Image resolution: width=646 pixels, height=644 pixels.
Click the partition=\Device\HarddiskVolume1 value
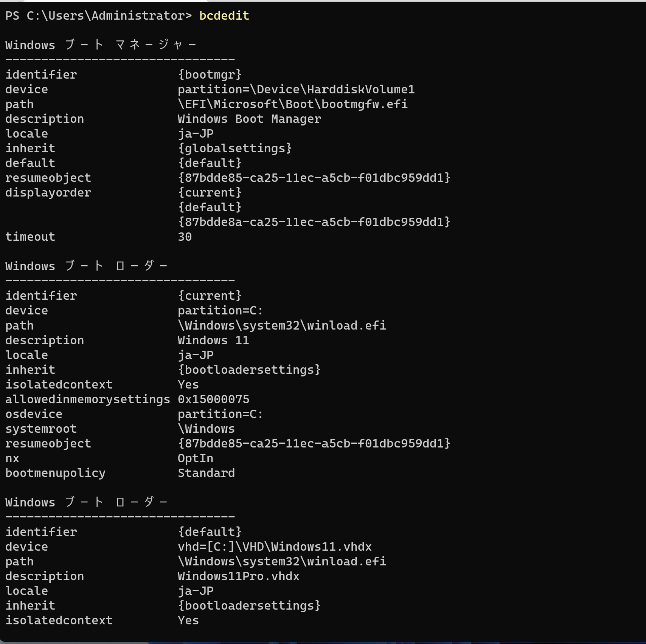tap(296, 89)
